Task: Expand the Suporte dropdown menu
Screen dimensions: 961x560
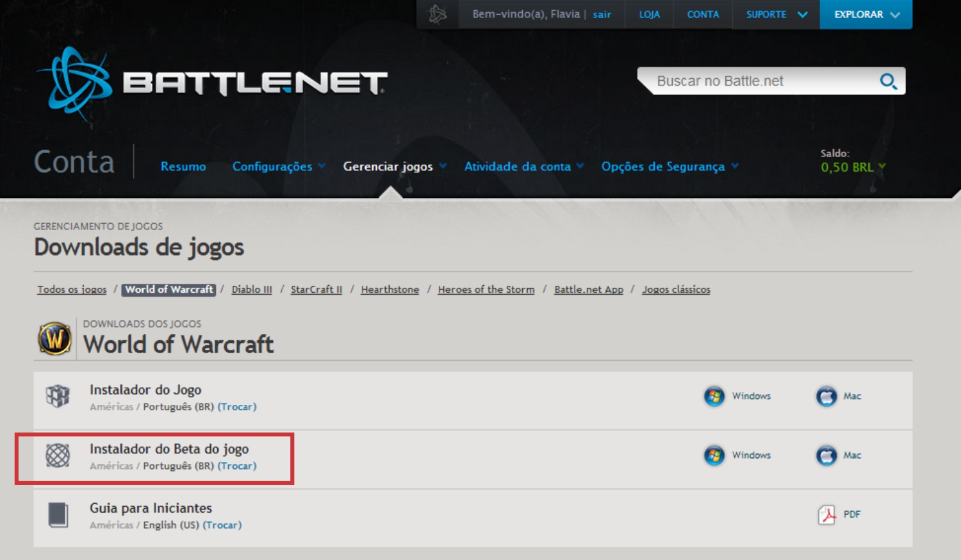Action: 776,14
